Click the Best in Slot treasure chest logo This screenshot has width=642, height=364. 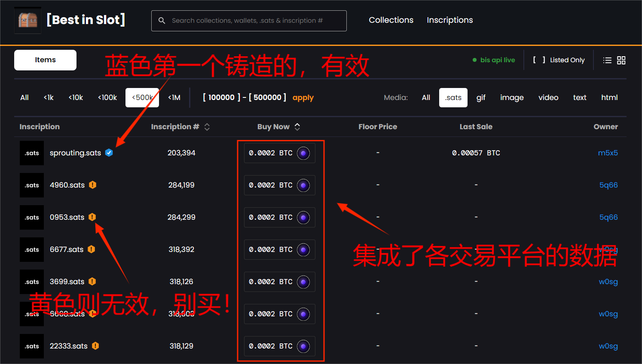(28, 20)
